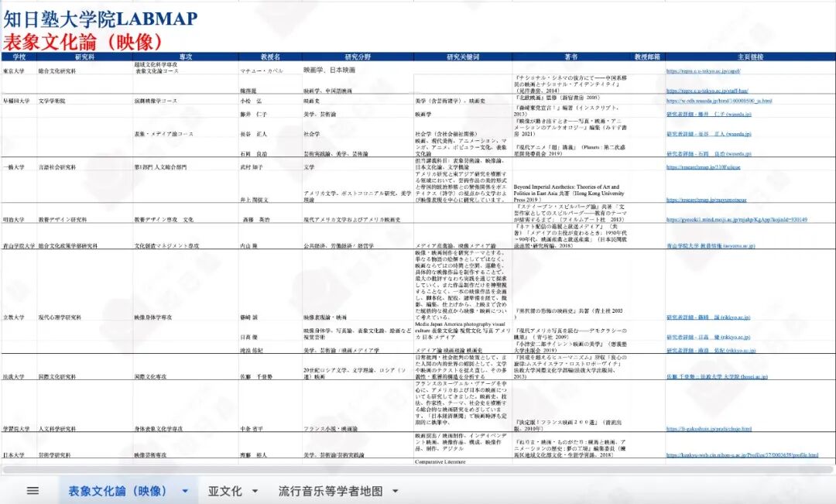
Task: Select the 東京大学 school cell
Action: point(13,71)
